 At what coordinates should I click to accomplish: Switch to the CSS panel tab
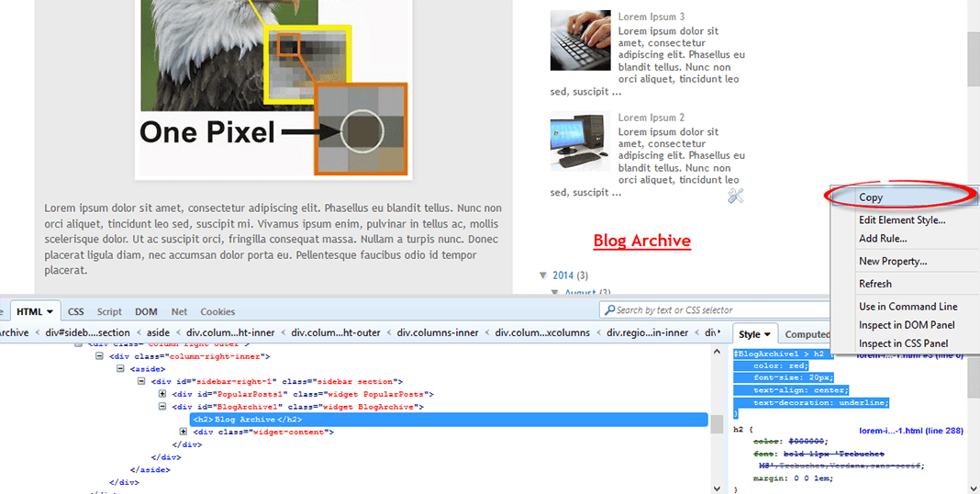coord(75,311)
